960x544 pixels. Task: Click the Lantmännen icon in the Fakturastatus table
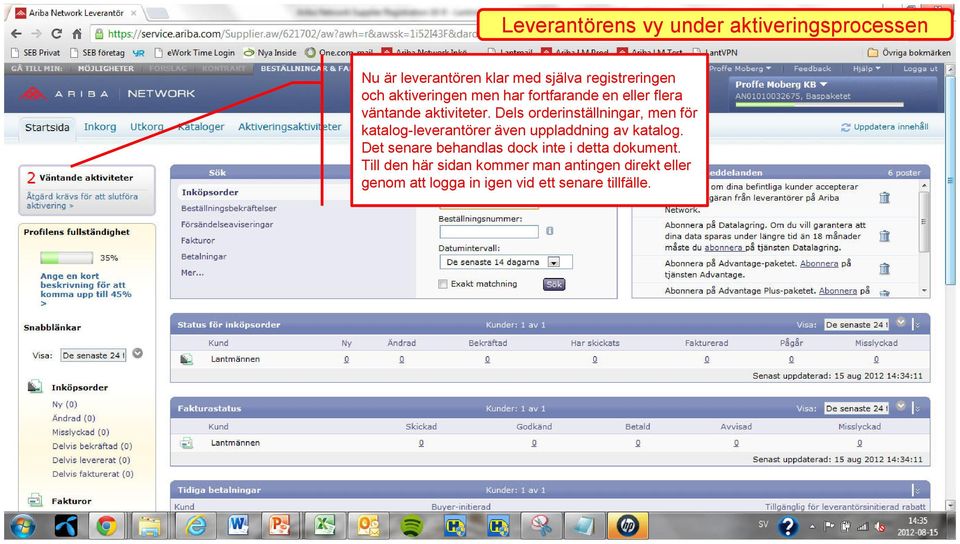(187, 442)
